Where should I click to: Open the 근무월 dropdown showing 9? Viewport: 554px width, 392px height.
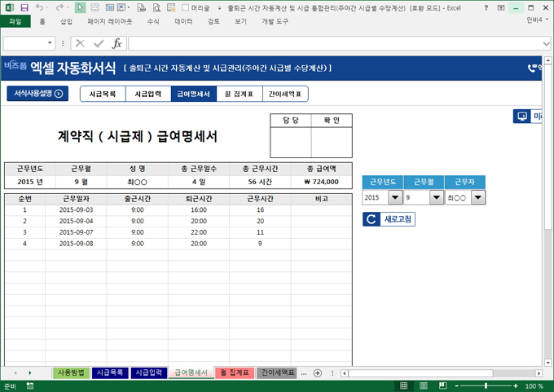coord(436,197)
